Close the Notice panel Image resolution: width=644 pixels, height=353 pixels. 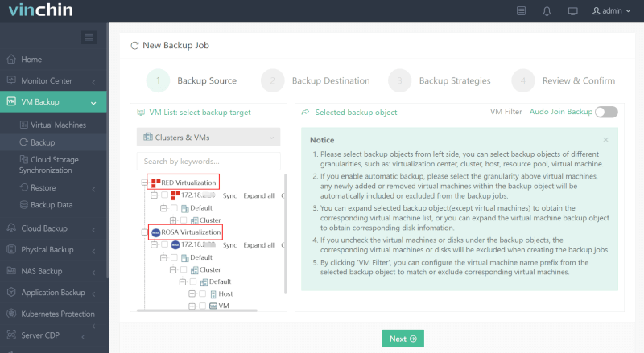coord(605,140)
